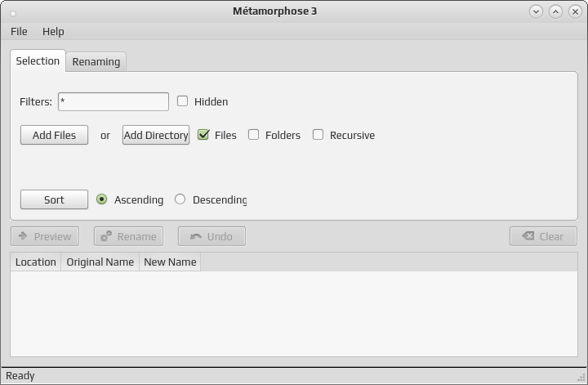Open the Help menu
588x385 pixels.
[x=53, y=32]
